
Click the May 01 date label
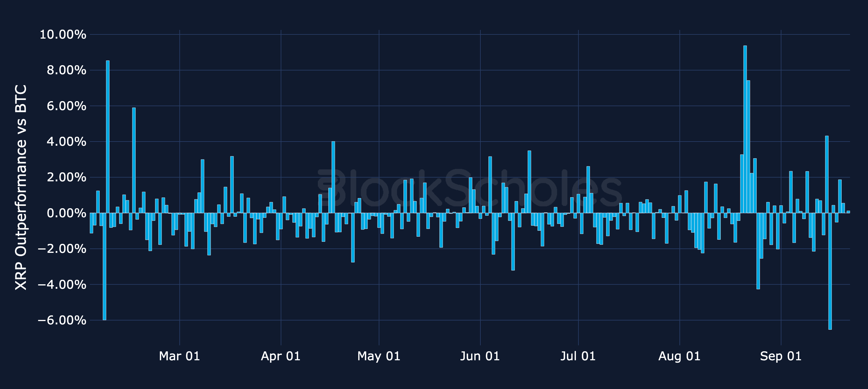pos(379,356)
